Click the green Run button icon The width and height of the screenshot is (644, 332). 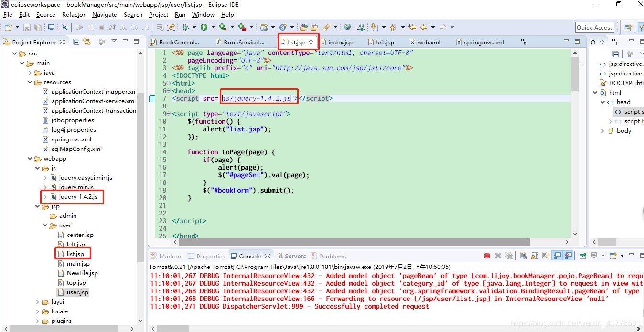(x=204, y=27)
